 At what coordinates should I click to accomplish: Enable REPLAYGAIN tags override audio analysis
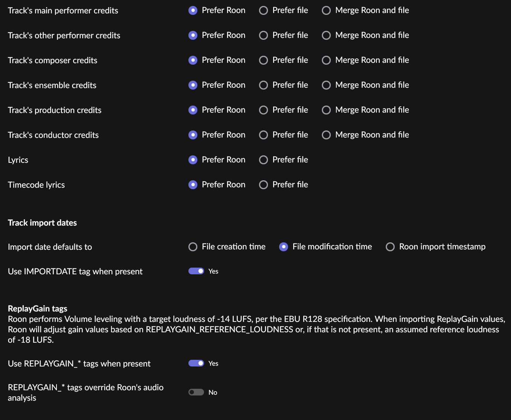pos(196,392)
